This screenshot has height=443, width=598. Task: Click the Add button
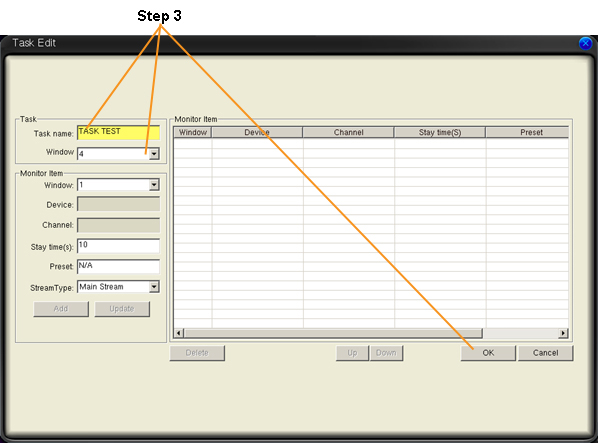[x=61, y=309]
